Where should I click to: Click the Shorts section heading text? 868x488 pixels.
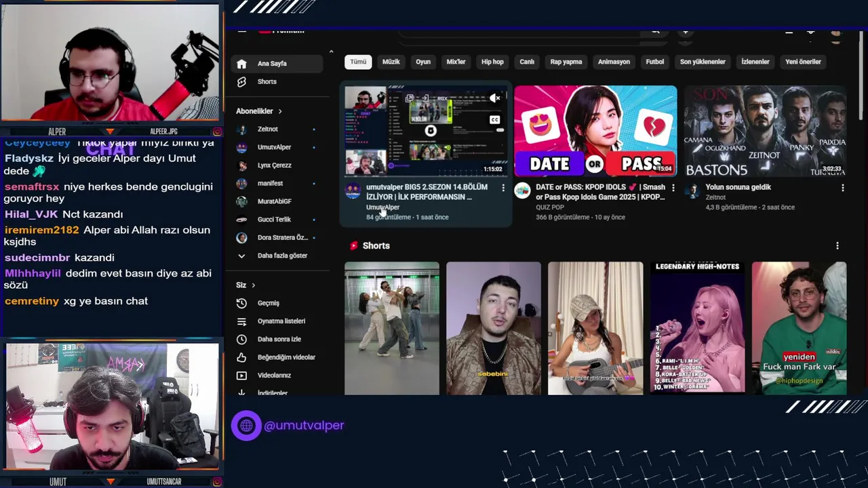coord(376,246)
